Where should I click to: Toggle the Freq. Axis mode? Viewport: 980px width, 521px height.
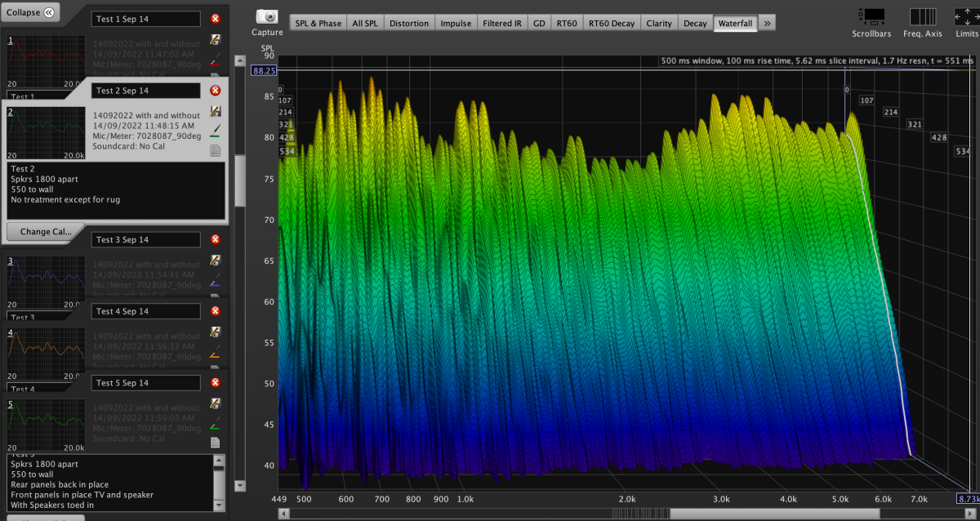pos(923,16)
